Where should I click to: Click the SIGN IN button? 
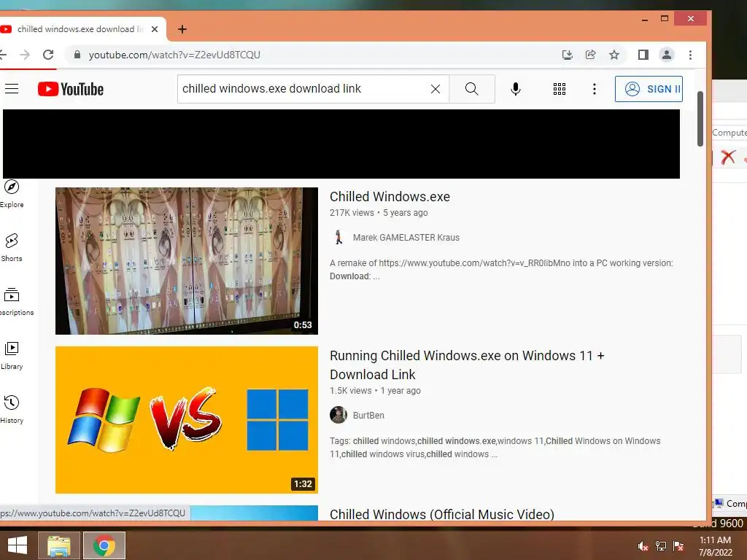[649, 89]
